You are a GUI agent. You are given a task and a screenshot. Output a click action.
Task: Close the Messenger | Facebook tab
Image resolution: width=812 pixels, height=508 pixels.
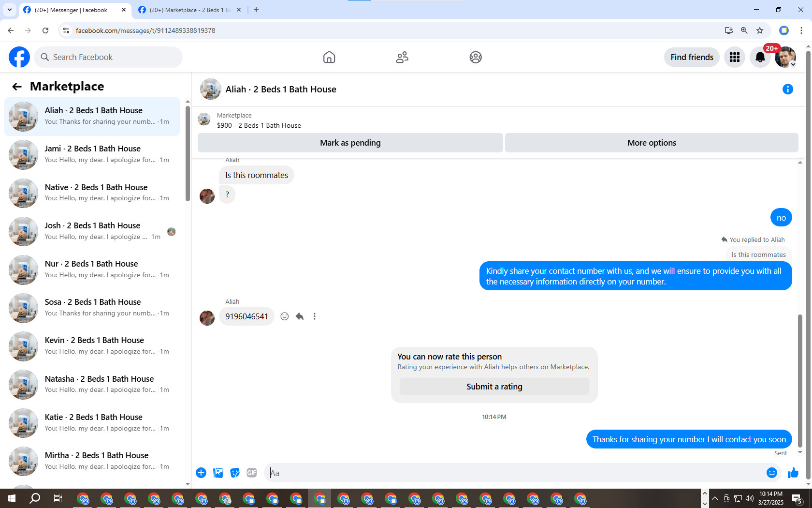pos(124,10)
